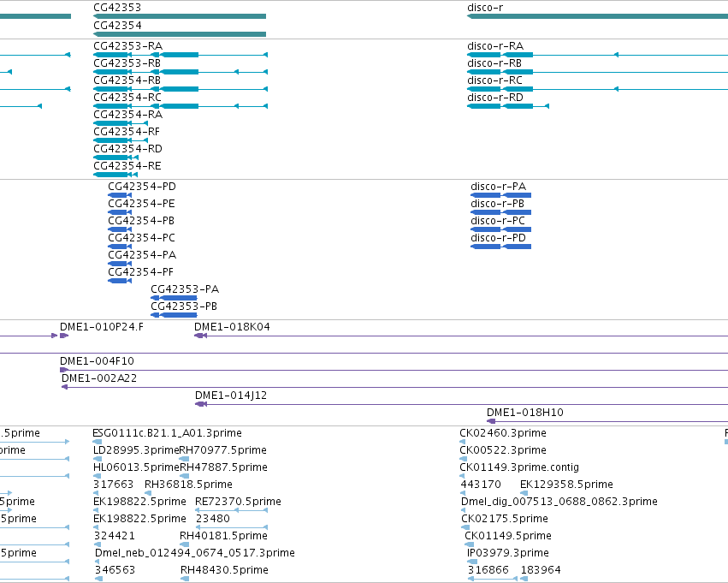Pick protein CG42354-PA
Screen dimensions: 728x583
(120, 264)
